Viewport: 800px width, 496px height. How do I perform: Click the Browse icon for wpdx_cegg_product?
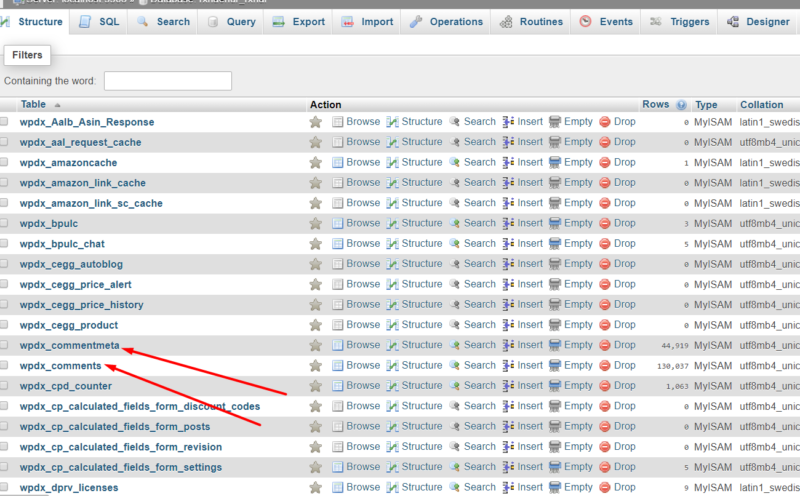tap(337, 325)
